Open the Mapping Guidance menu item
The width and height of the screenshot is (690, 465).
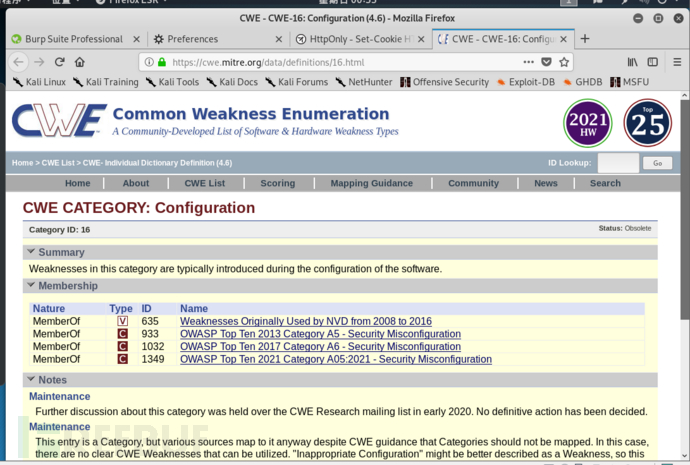pyautogui.click(x=372, y=183)
